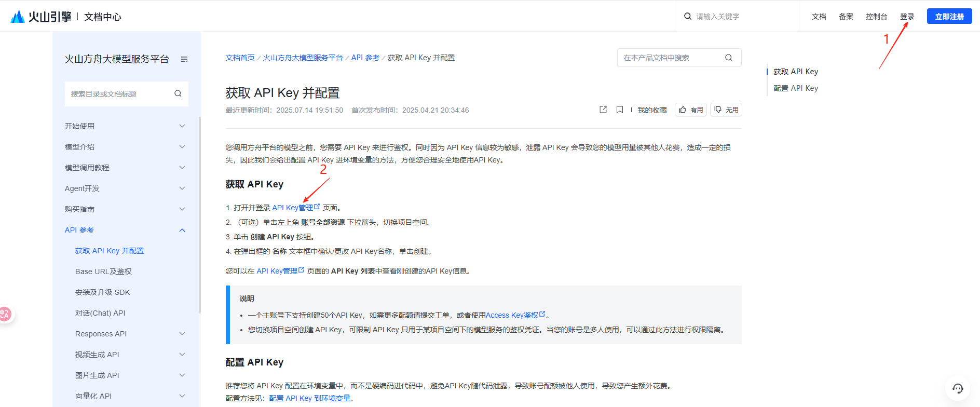The image size is (980, 407).
Task: Select 获取 API Key 并配置 in sidebar
Action: click(x=110, y=251)
